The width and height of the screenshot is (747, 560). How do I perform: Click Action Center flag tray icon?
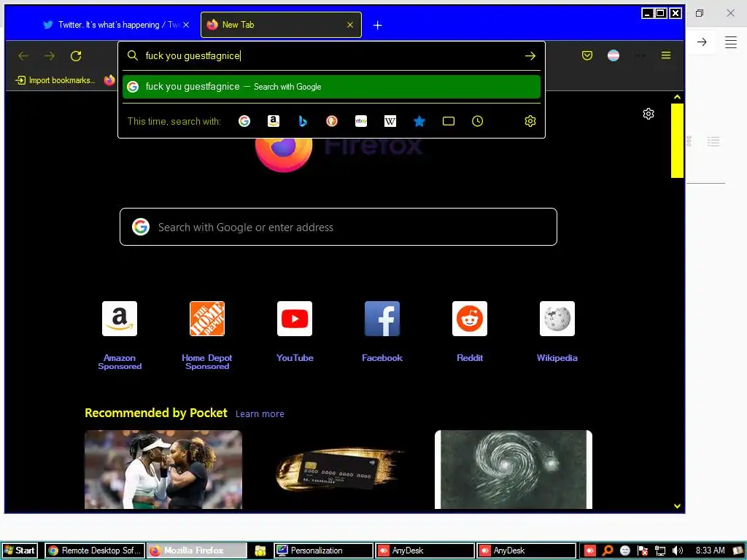[x=643, y=551]
